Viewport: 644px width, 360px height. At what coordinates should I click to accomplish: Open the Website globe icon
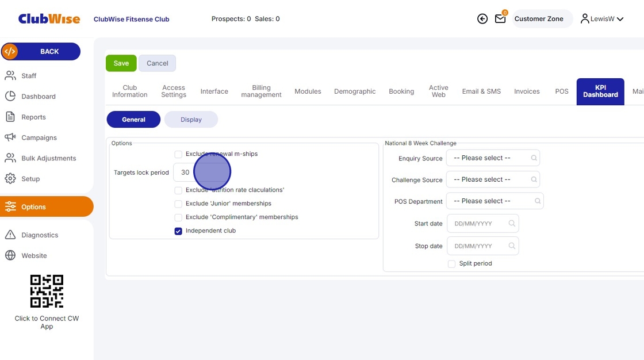(10, 255)
